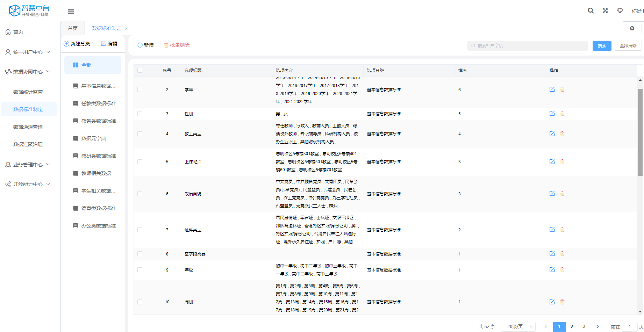
Task: Toggle fullscreen with the expand icon
Action: point(605,11)
